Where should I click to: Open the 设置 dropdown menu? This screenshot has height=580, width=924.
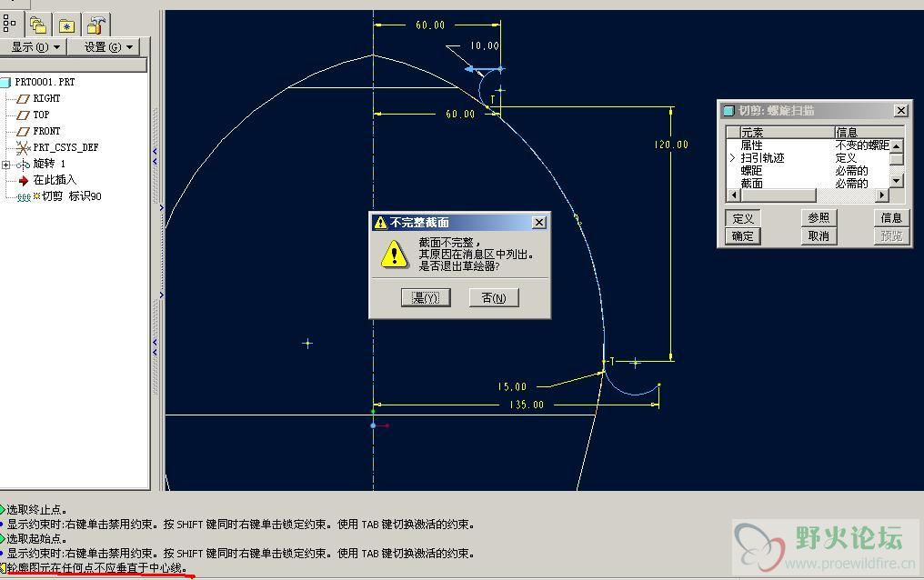click(108, 47)
